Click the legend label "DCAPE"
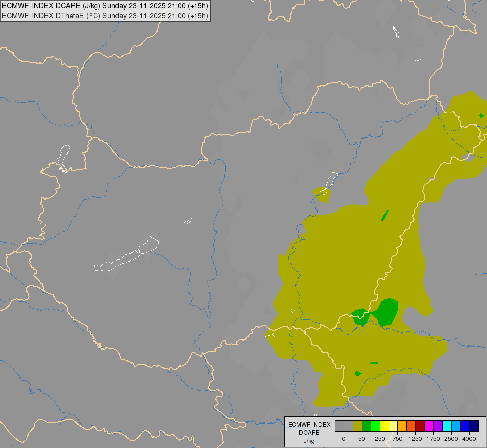The image size is (487, 448). click(309, 433)
